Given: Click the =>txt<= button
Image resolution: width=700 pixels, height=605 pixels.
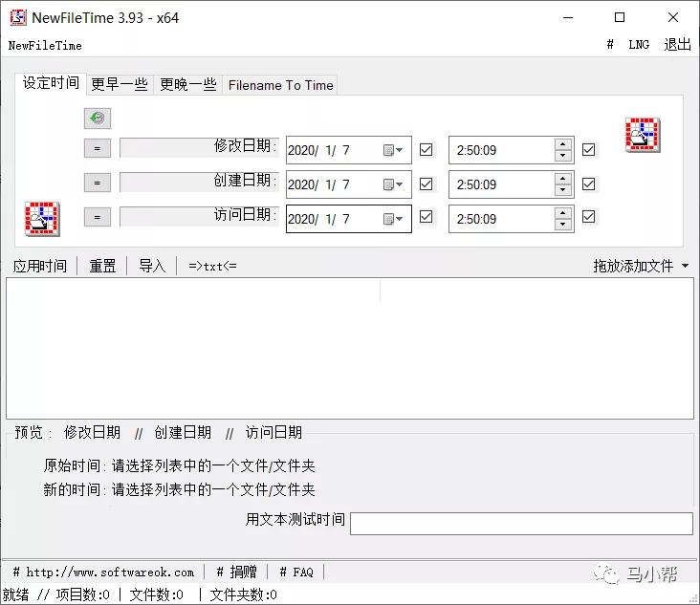Looking at the screenshot, I should 212,267.
